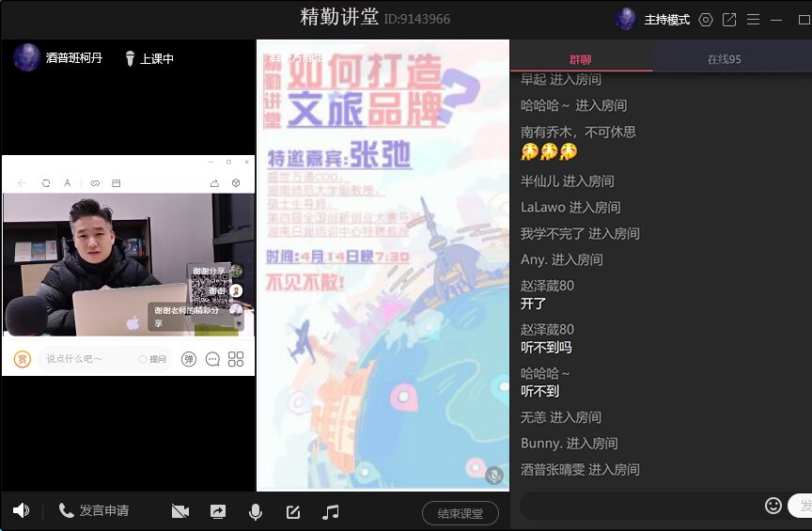The height and width of the screenshot is (531, 812).
Task: Toggle the speaker volume icon
Action: [x=21, y=510]
